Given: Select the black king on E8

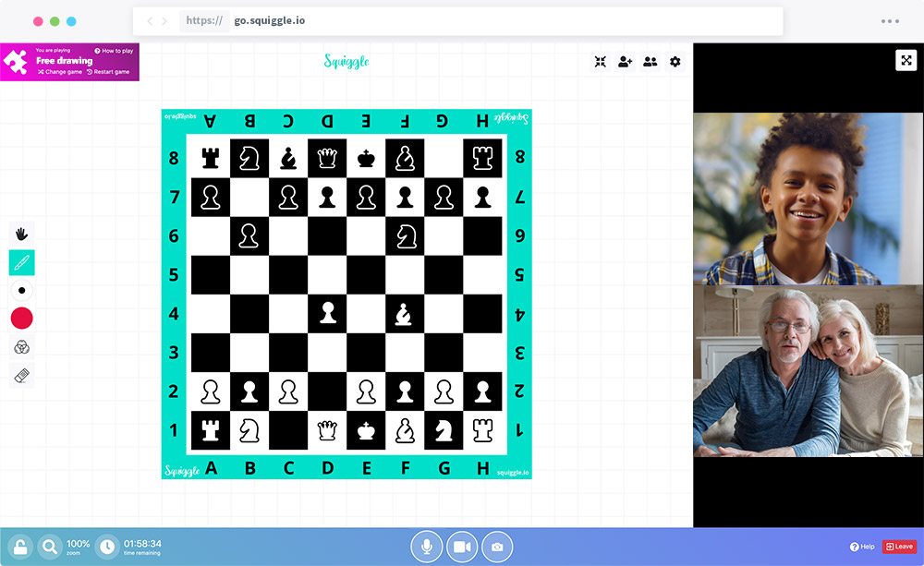Looking at the screenshot, I should click(366, 158).
